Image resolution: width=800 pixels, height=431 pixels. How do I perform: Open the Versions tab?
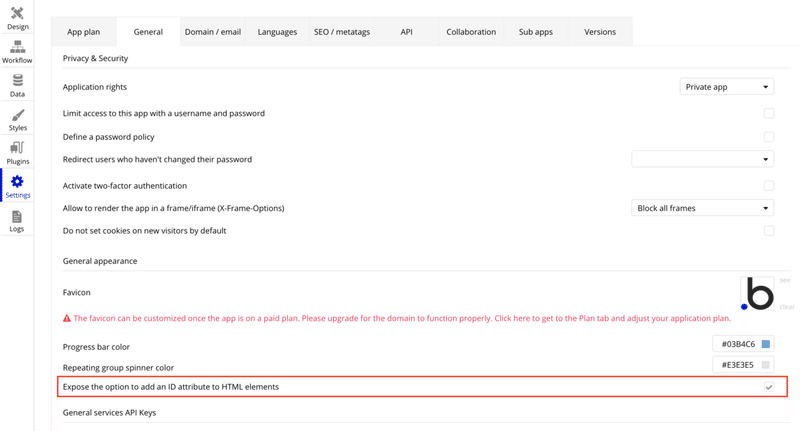pos(600,32)
